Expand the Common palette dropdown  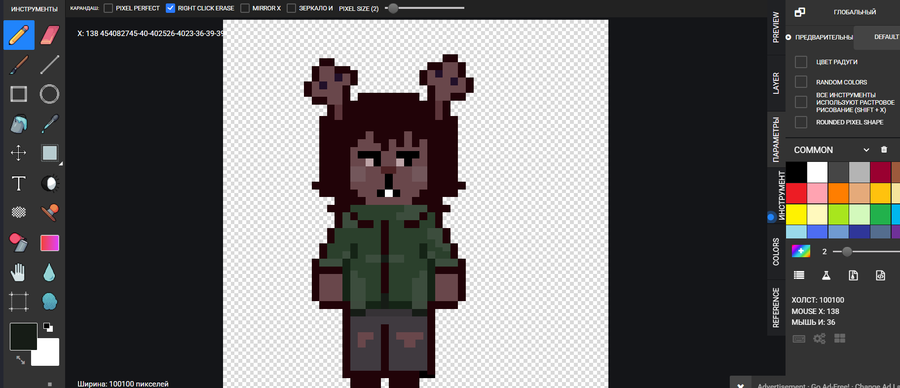pos(866,150)
